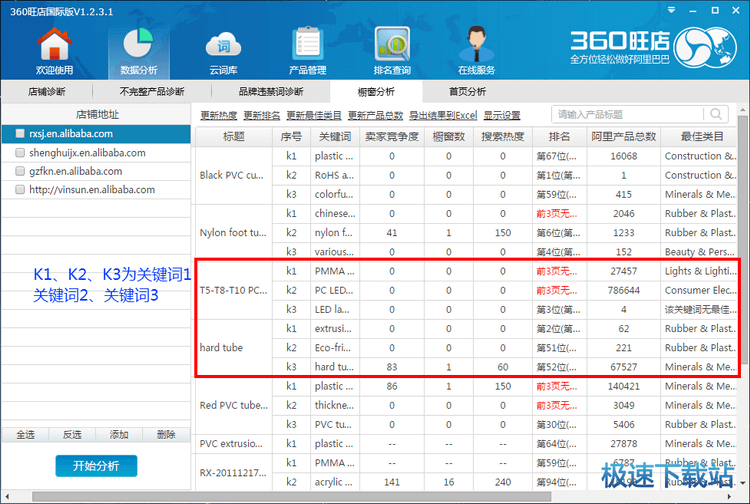Switch to the 不完整产品诊断 tab
Screen dimensions: 750x504
coord(152,91)
